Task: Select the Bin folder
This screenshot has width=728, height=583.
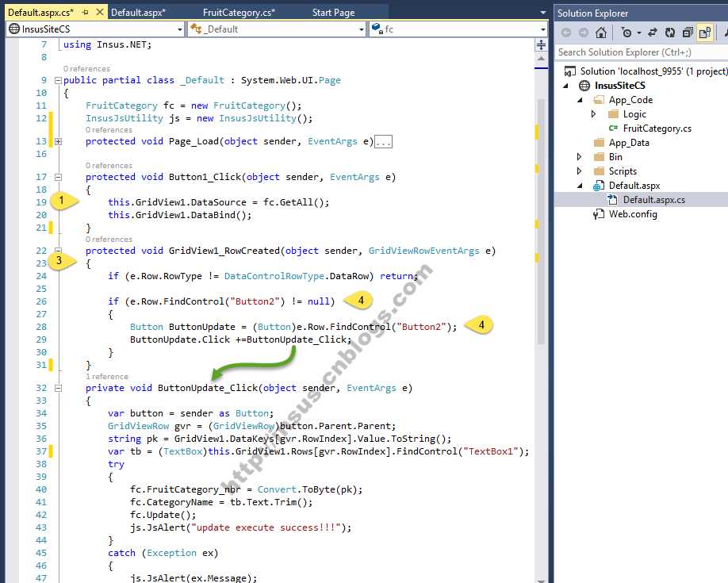Action: [x=615, y=157]
